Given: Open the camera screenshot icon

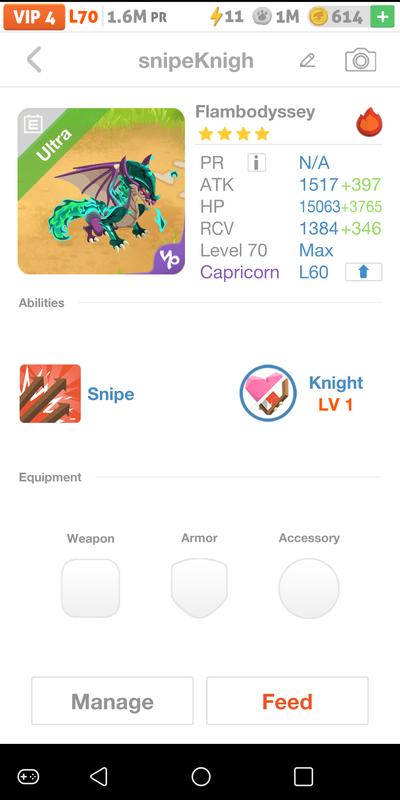Looking at the screenshot, I should 361,60.
